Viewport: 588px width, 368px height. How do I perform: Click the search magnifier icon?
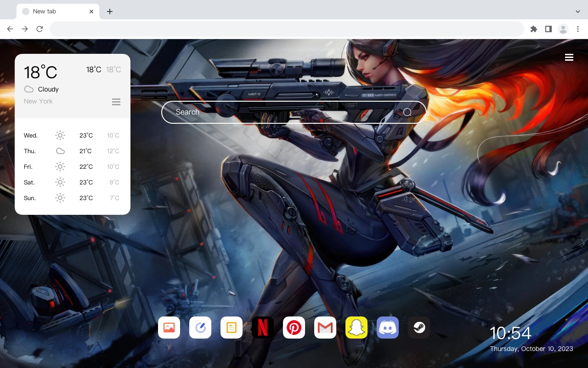pyautogui.click(x=407, y=112)
